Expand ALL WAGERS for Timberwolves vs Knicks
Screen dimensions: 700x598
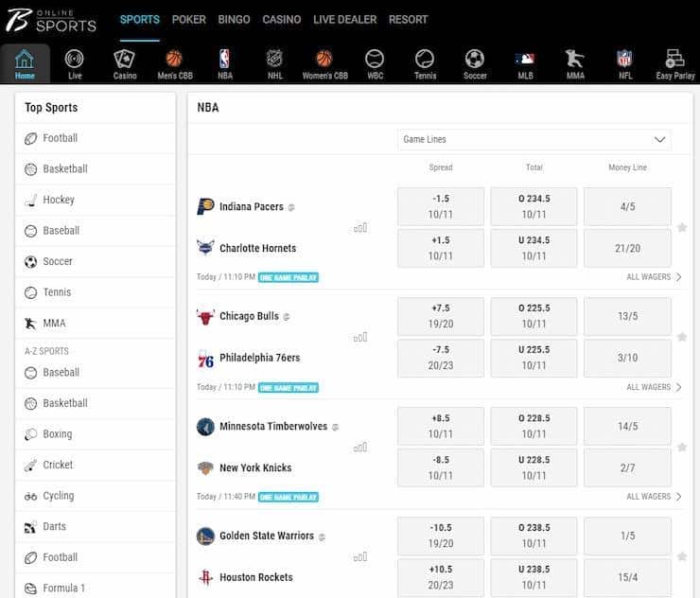click(654, 497)
